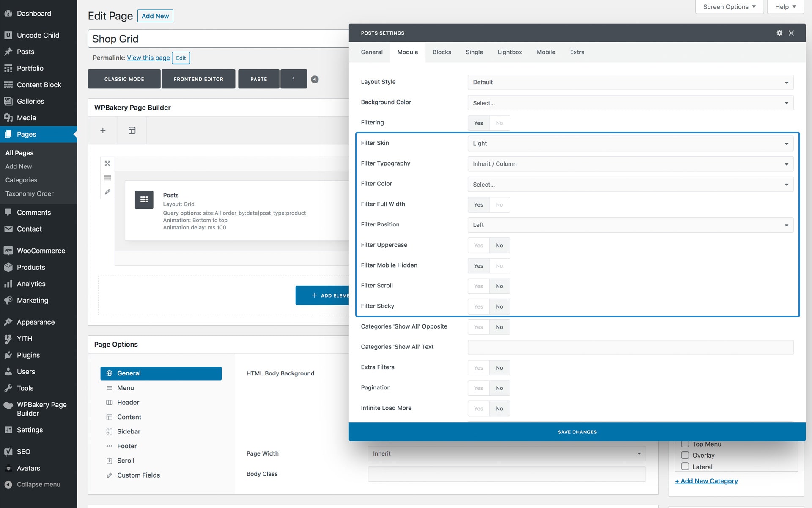812x508 pixels.
Task: Open the Filter Skin dropdown
Action: [630, 144]
